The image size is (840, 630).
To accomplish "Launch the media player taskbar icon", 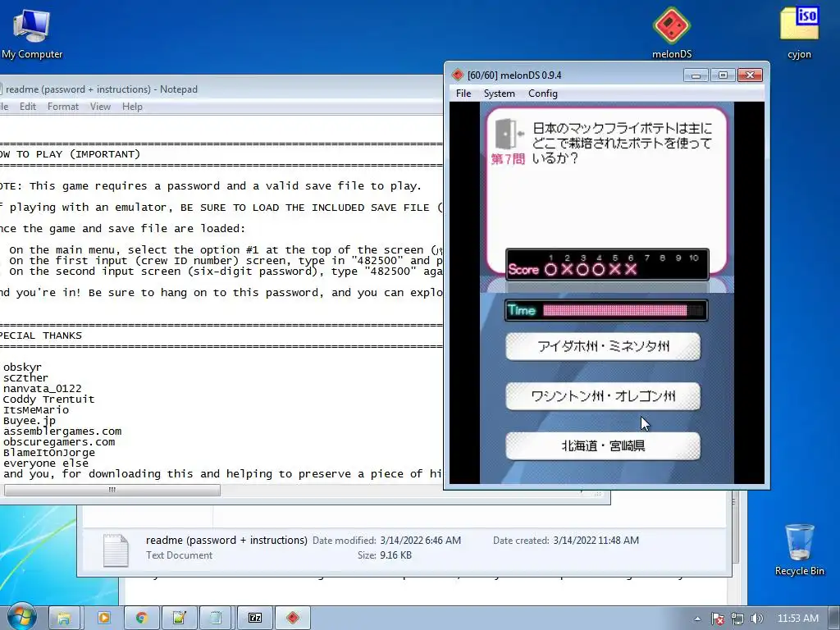I will tap(103, 619).
